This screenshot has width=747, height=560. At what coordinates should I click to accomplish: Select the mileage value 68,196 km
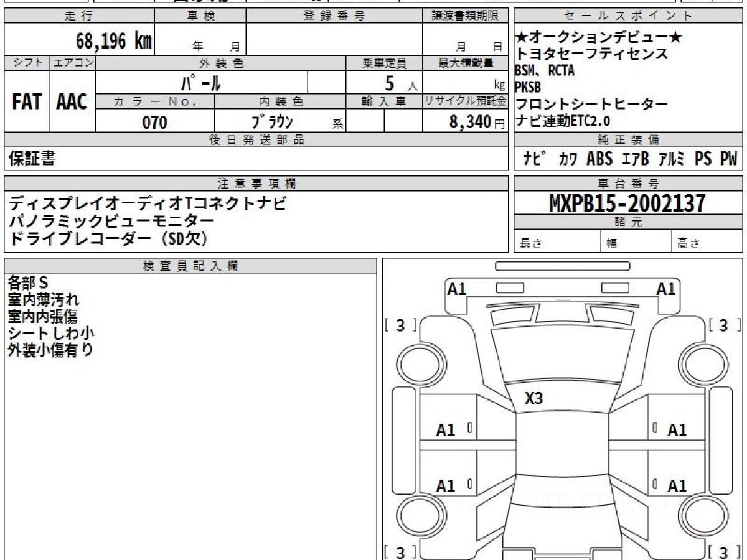(114, 41)
